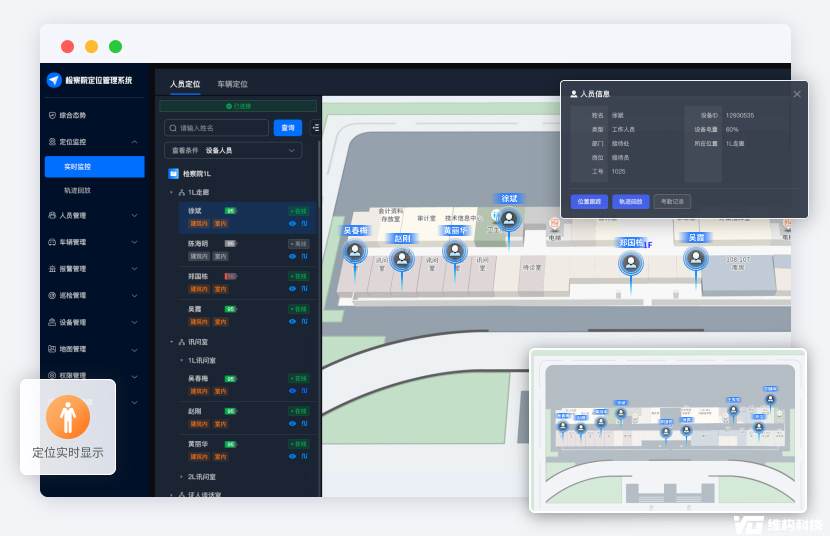This screenshot has height=536, width=830.
Task: Close the 人员信息 popup panel
Action: click(x=797, y=94)
